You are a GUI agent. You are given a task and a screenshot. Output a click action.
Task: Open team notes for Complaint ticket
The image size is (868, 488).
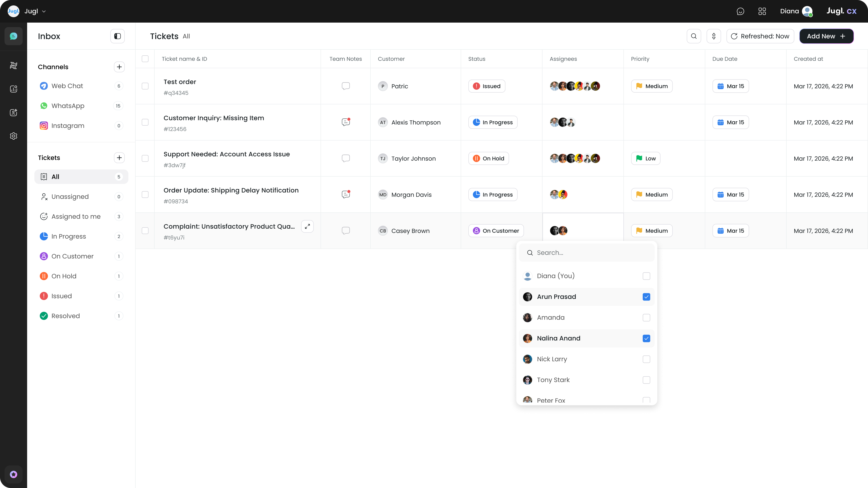pyautogui.click(x=346, y=231)
